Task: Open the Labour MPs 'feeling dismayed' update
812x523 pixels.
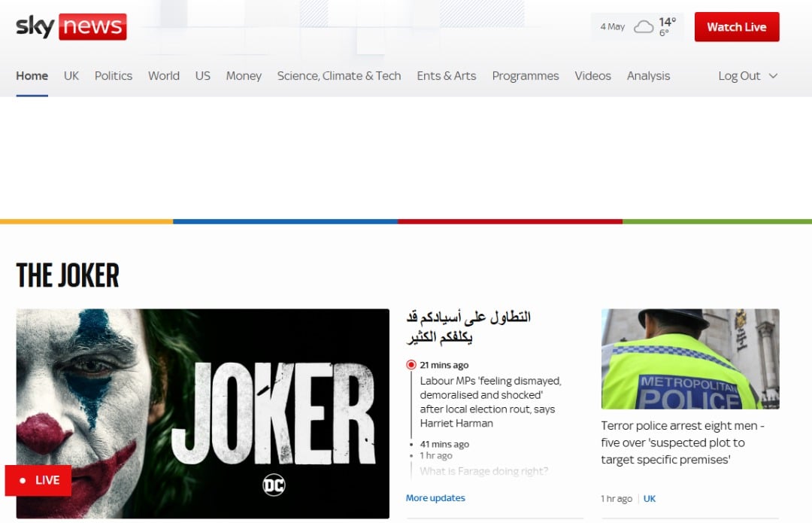Action: tap(490, 402)
